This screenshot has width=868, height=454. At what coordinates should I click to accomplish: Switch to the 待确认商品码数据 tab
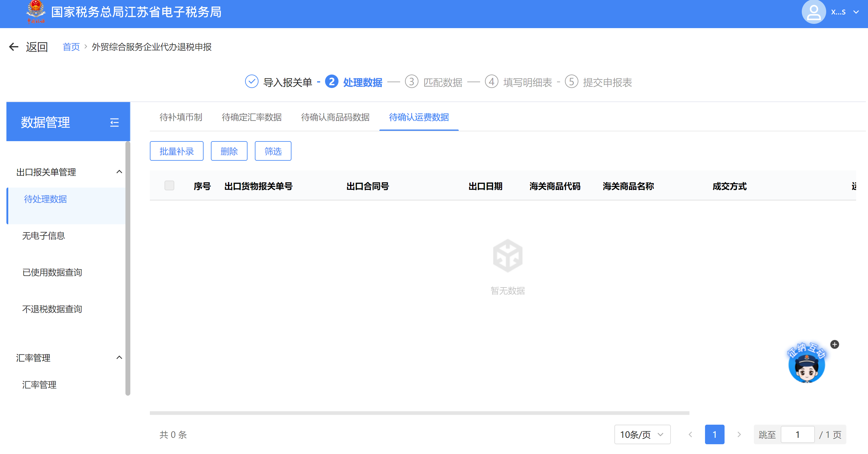click(335, 117)
